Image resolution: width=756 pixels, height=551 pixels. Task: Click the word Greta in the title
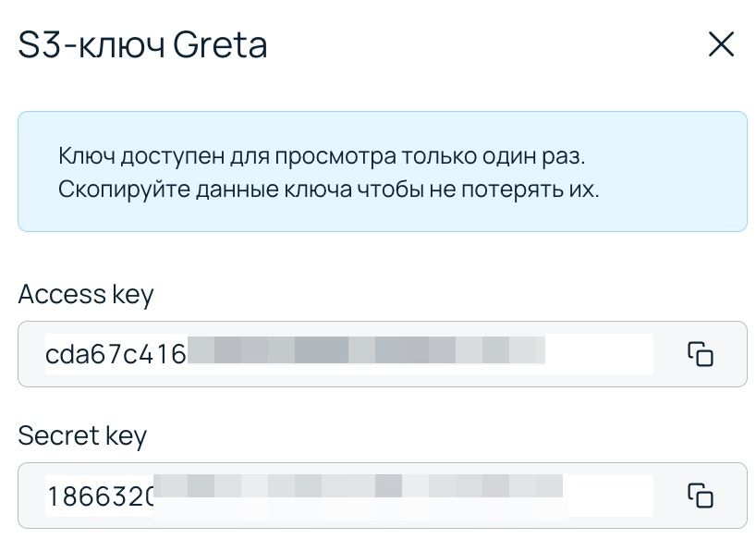[x=220, y=45]
